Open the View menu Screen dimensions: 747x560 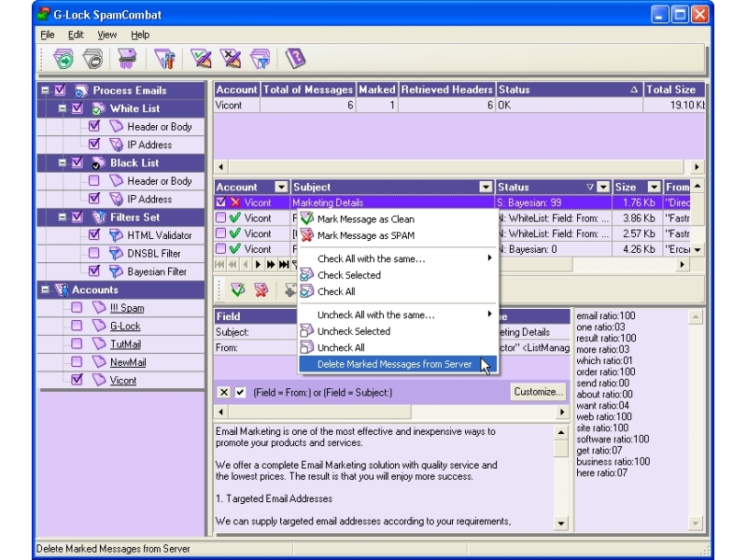[106, 35]
